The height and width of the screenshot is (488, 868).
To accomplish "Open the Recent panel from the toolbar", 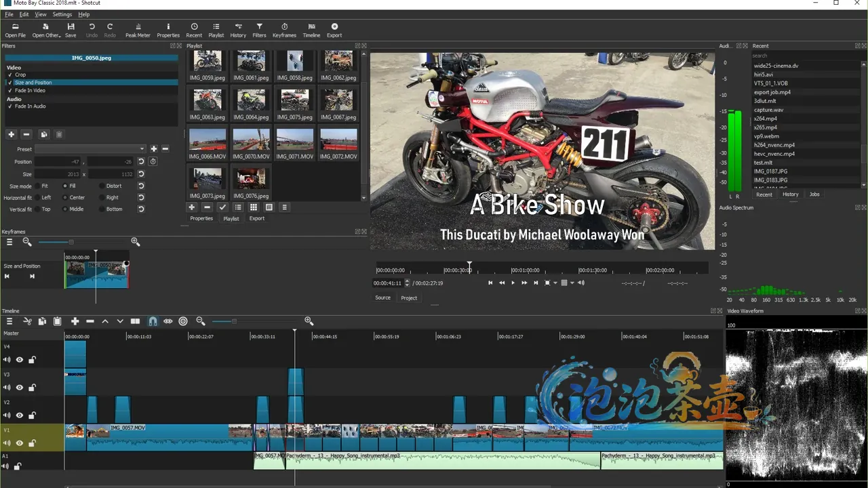I will [x=194, y=30].
